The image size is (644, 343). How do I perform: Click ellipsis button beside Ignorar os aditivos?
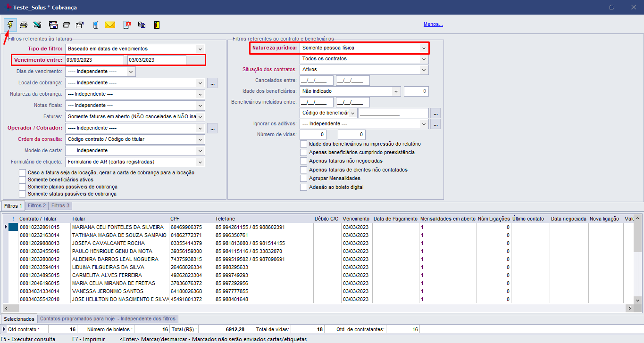pos(435,124)
